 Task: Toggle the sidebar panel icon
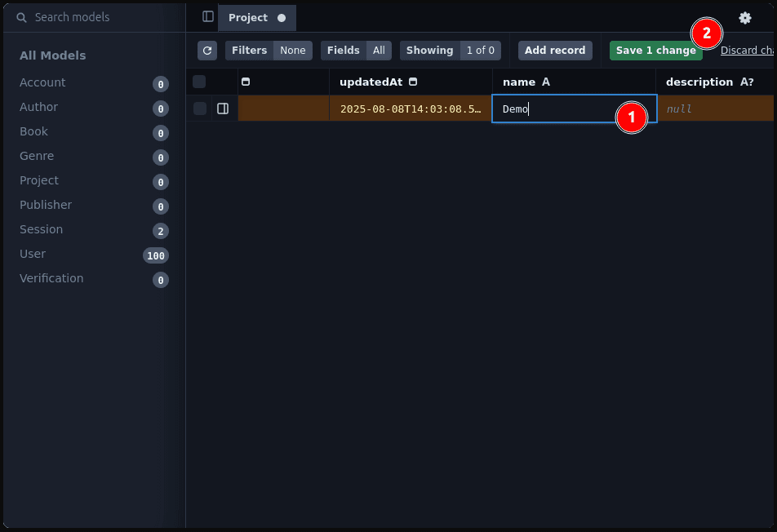coord(208,17)
